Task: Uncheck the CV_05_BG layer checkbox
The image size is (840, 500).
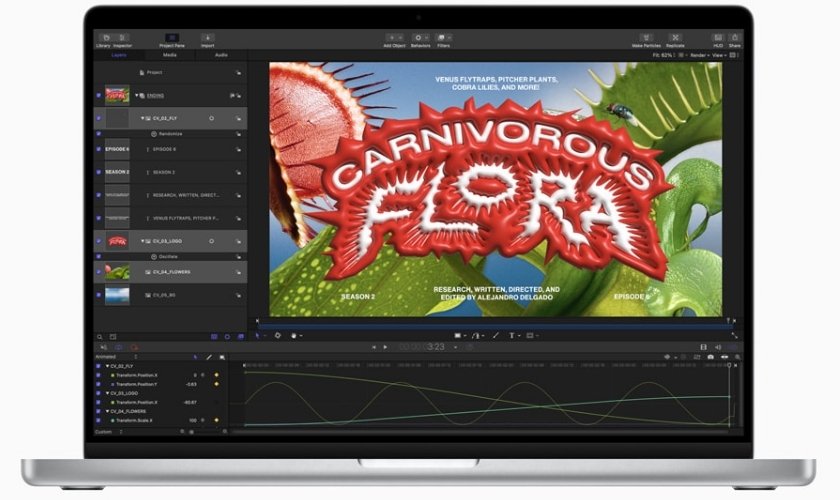Action: pyautogui.click(x=98, y=295)
